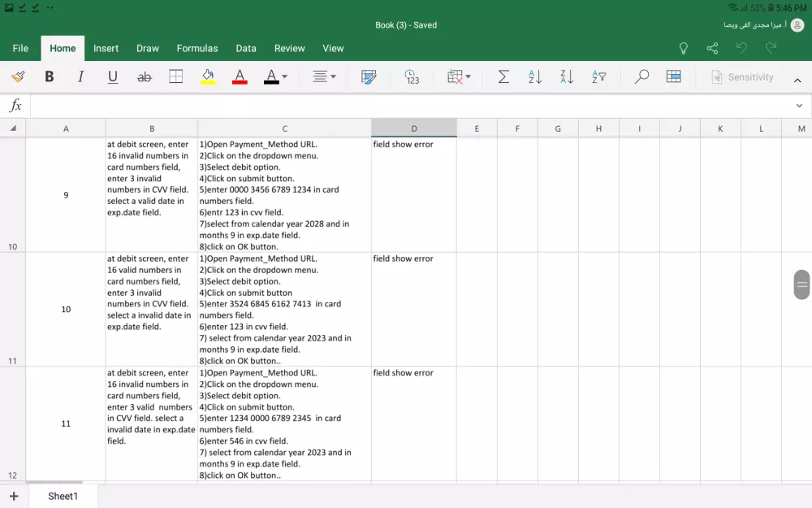Viewport: 812px width, 508px height.
Task: Toggle bold formatting
Action: pos(50,77)
